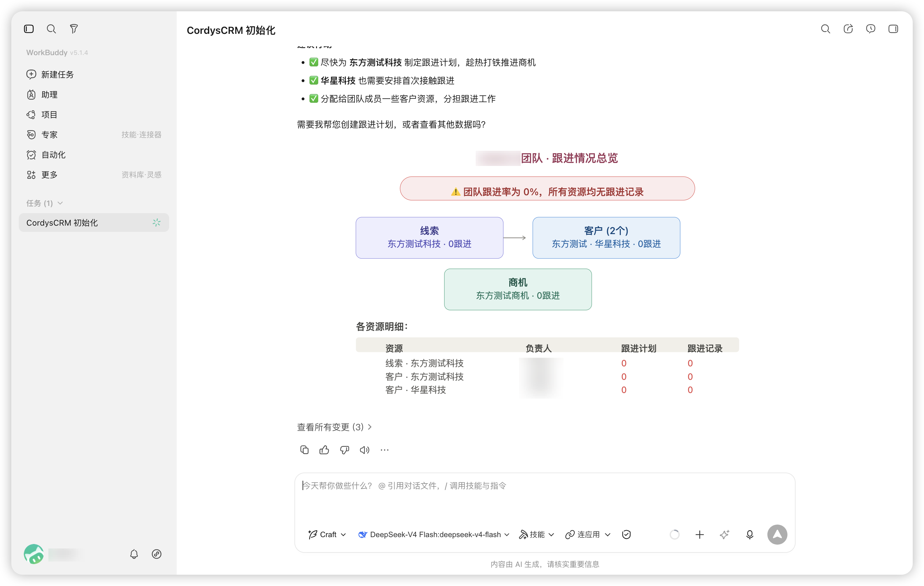
Task: Click the filter icon in the sidebar
Action: 74,29
